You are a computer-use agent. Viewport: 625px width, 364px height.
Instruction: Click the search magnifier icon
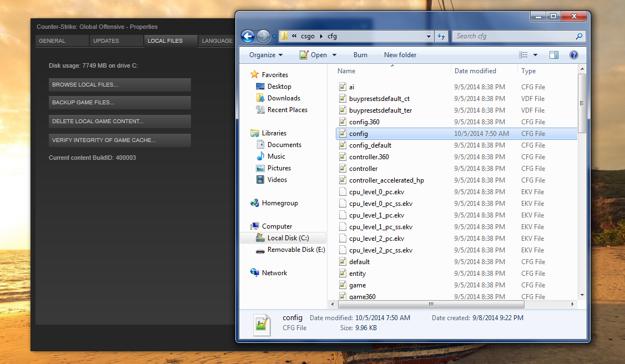click(x=579, y=36)
